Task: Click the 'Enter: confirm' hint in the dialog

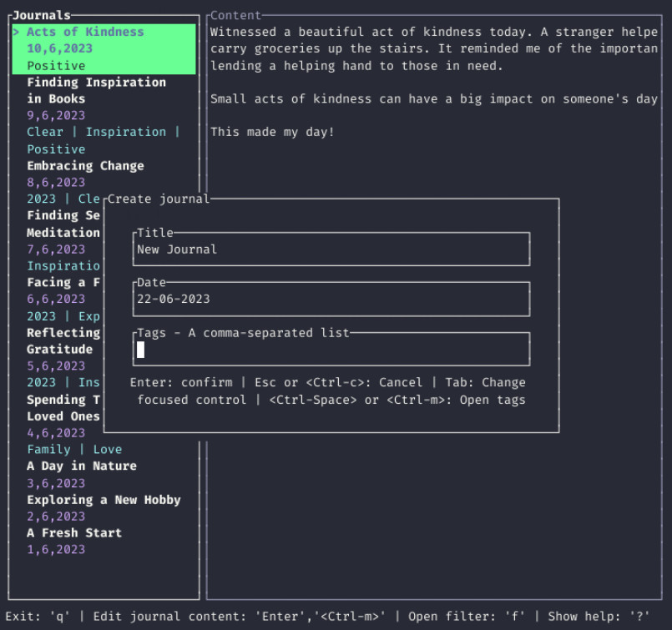Action: pos(181,382)
